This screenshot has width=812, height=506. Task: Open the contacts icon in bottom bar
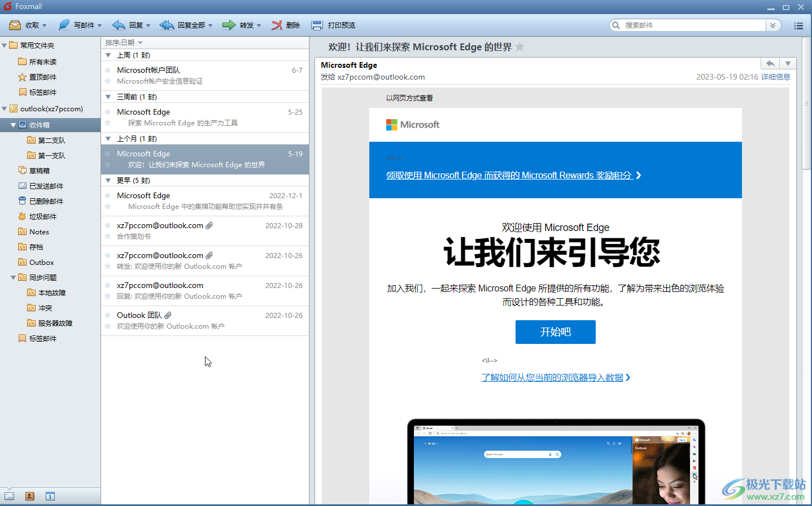30,496
